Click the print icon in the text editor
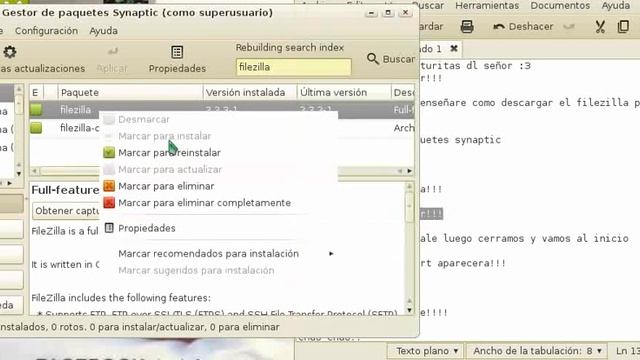Viewport: 640px width, 360px height. [x=467, y=27]
